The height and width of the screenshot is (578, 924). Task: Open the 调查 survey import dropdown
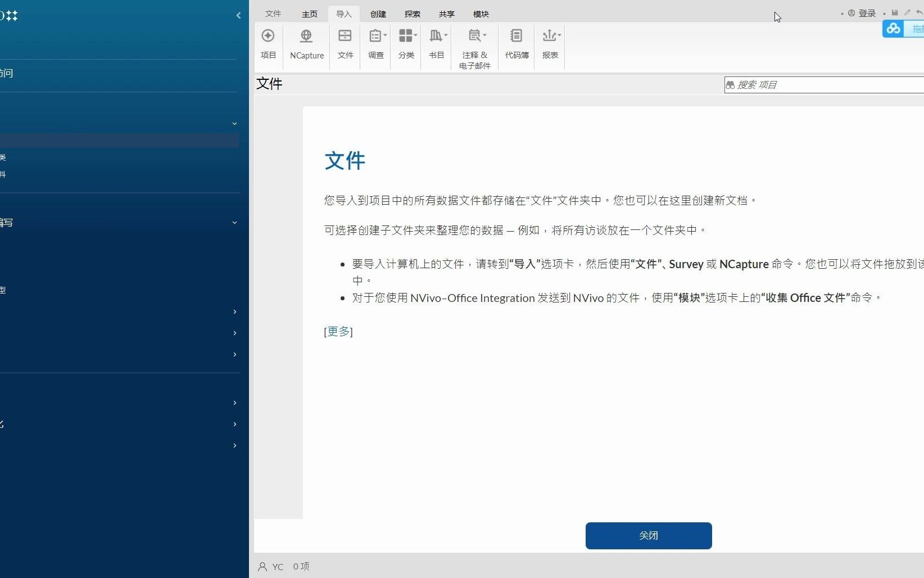pyautogui.click(x=377, y=44)
